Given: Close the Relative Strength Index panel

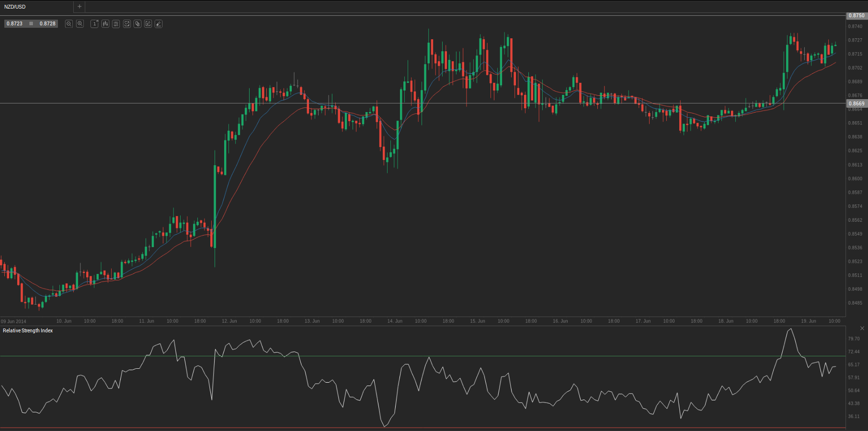Looking at the screenshot, I should pyautogui.click(x=862, y=329).
